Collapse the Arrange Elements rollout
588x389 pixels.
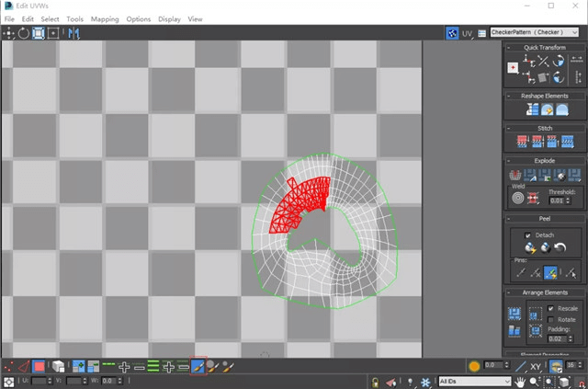(509, 292)
